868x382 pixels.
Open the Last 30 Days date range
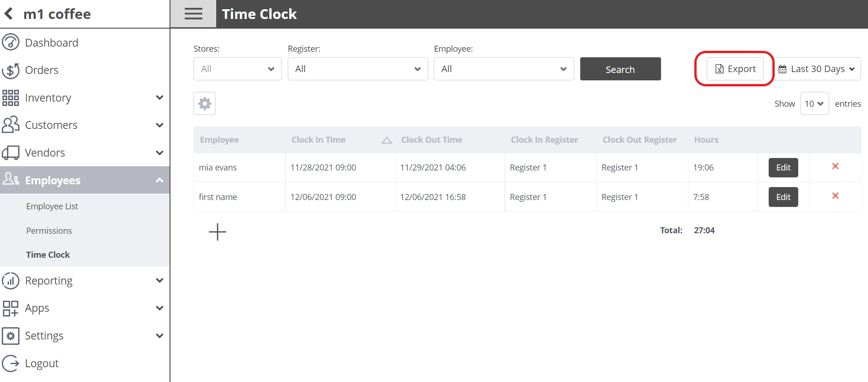coord(816,69)
